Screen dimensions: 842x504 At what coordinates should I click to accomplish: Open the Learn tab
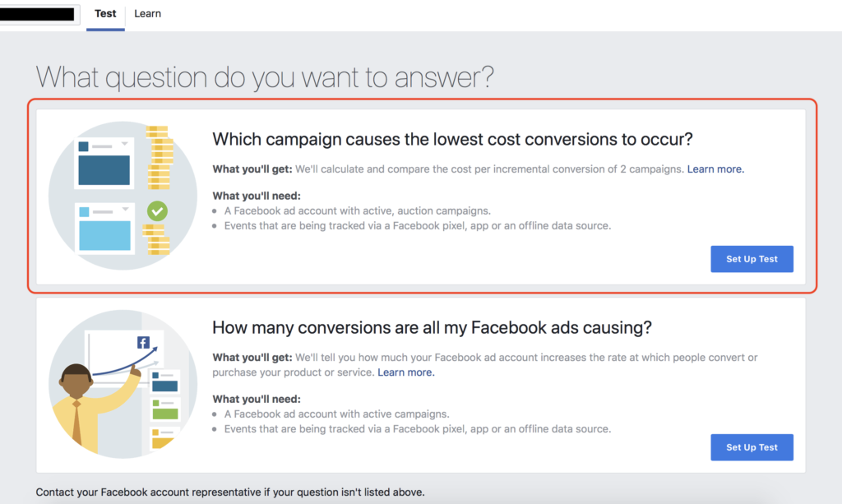click(x=148, y=14)
